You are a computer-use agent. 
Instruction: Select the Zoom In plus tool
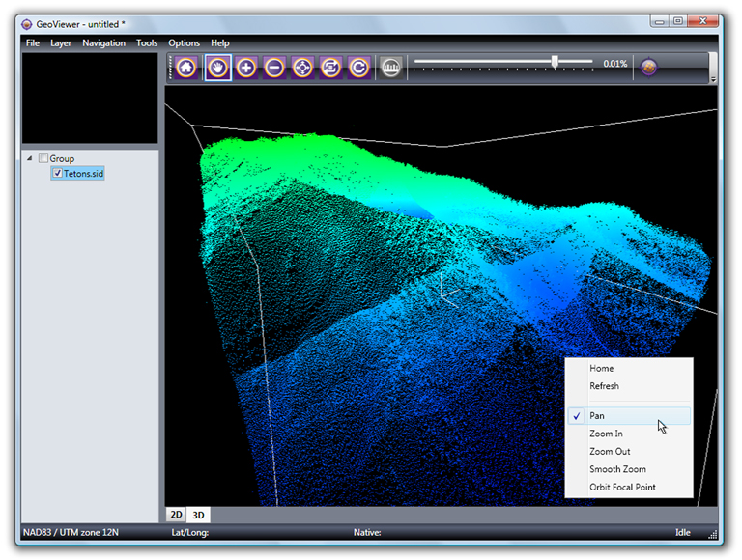(246, 68)
